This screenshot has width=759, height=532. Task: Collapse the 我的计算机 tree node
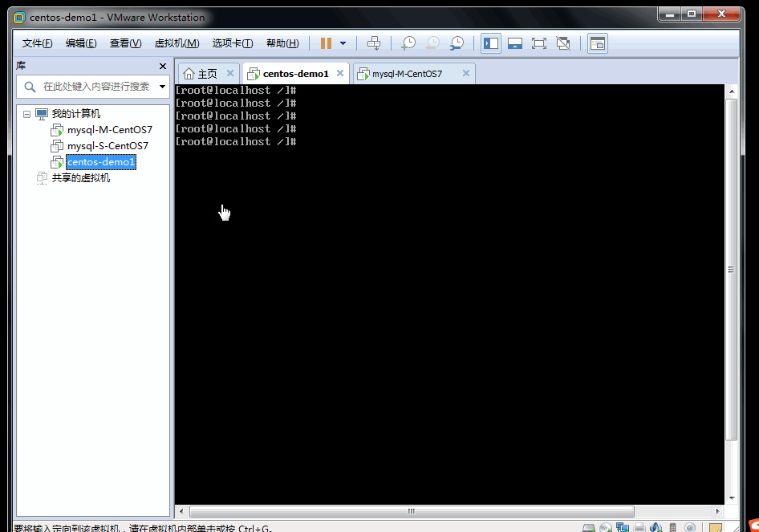[26, 114]
